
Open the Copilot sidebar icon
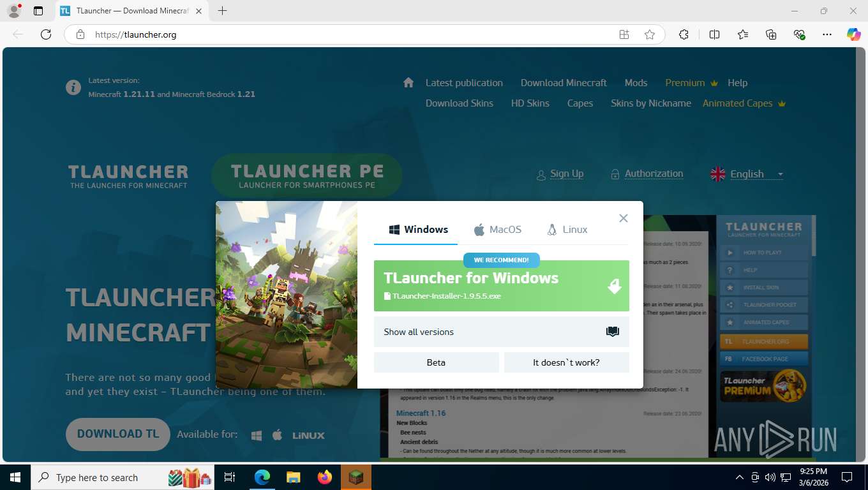pos(853,34)
